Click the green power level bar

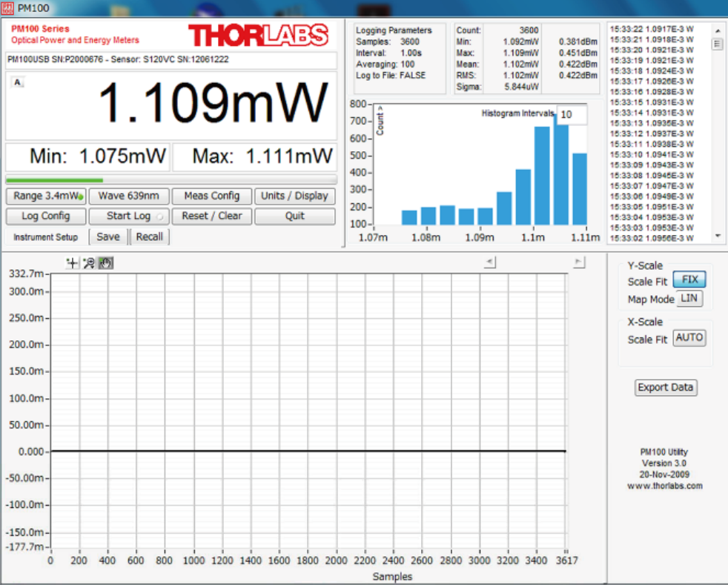click(54, 180)
